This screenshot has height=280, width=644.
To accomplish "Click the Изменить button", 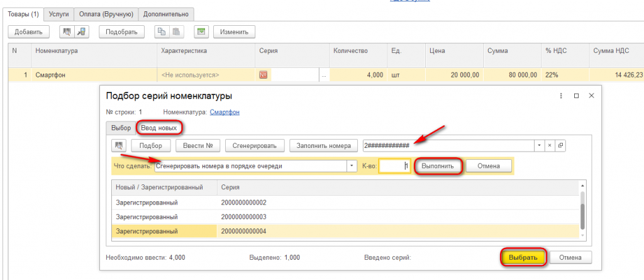I will 234,31.
